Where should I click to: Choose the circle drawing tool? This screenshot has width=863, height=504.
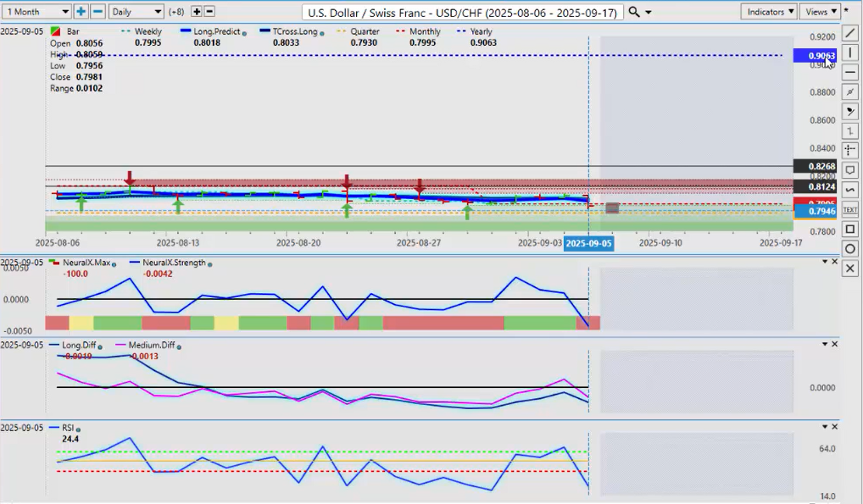[851, 248]
